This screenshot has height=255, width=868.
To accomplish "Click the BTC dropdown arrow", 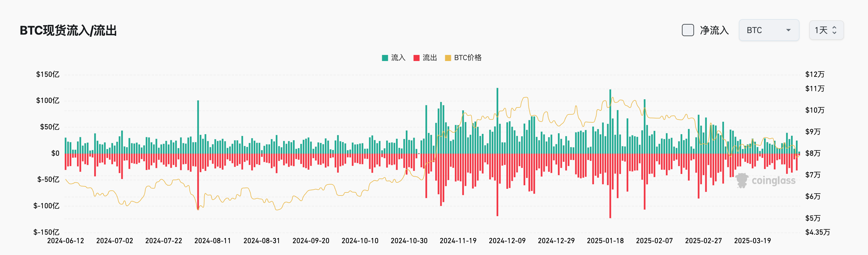I will coord(788,30).
